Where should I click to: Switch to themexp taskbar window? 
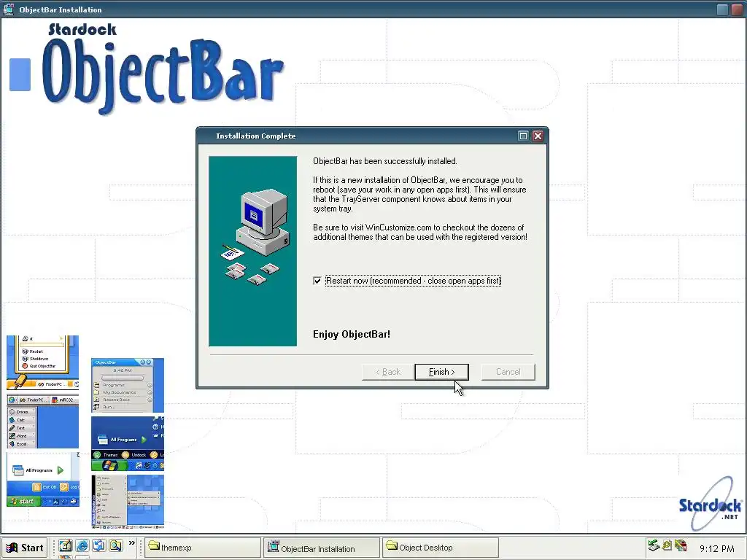point(203,548)
